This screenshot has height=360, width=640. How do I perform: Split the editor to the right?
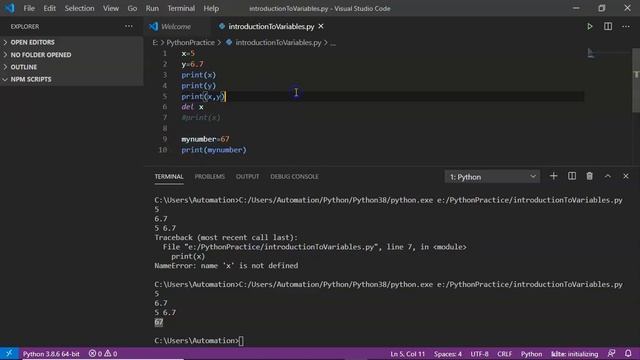(x=608, y=27)
